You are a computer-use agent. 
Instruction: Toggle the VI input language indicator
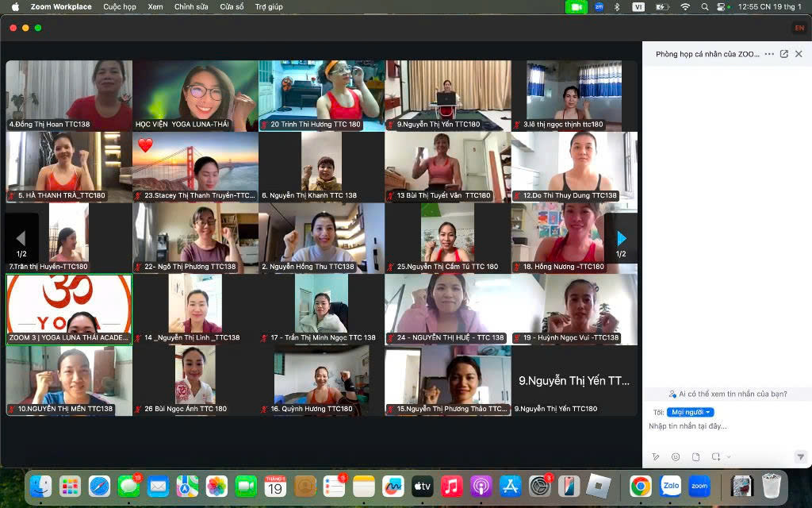tap(638, 6)
